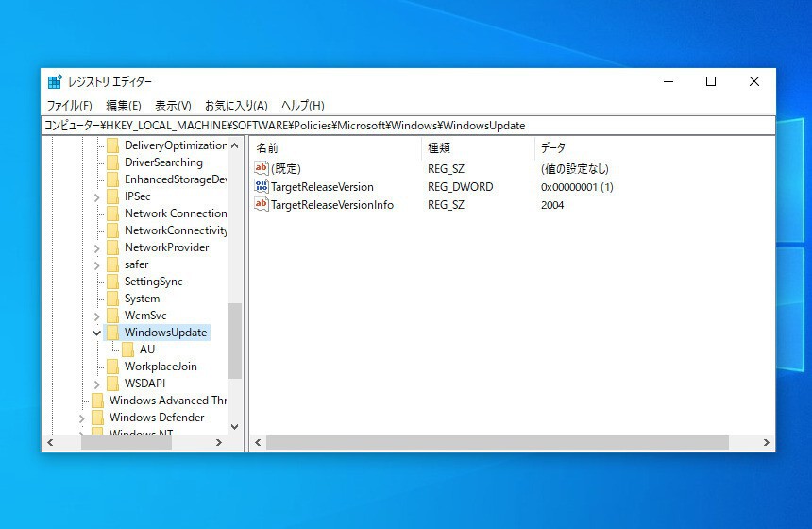The width and height of the screenshot is (812, 529).
Task: Click the TargetReleaseVersionInfo string icon
Action: 262,204
